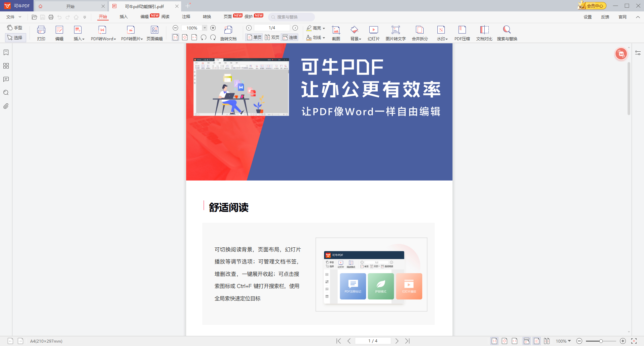This screenshot has height=346, width=644.
Task: Start PDF压缩 compression
Action: tap(462, 33)
